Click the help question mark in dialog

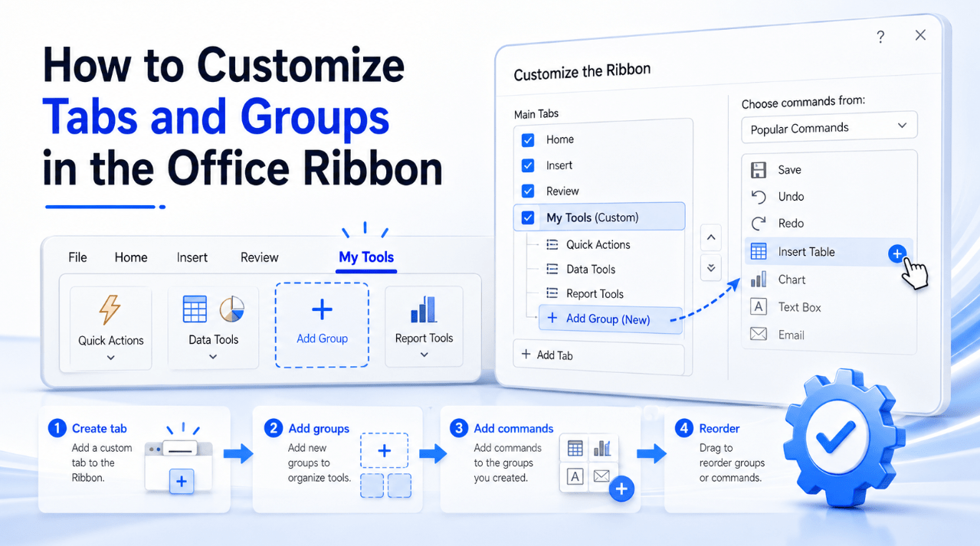[x=880, y=37]
